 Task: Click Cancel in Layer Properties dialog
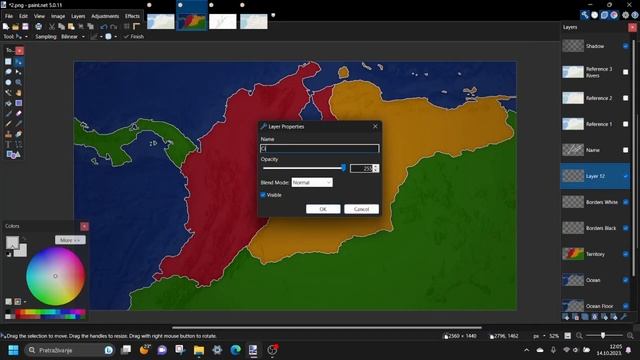[361, 209]
